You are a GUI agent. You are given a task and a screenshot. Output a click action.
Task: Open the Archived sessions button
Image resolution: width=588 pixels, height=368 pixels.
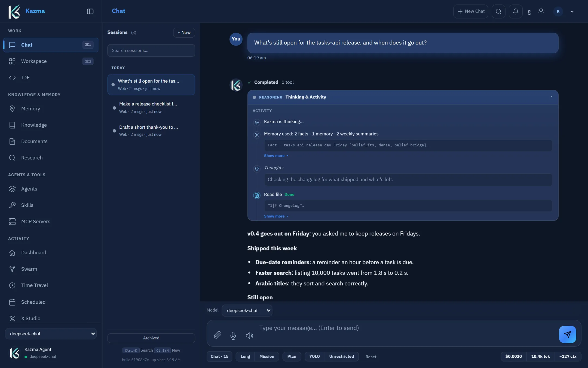[151, 338]
